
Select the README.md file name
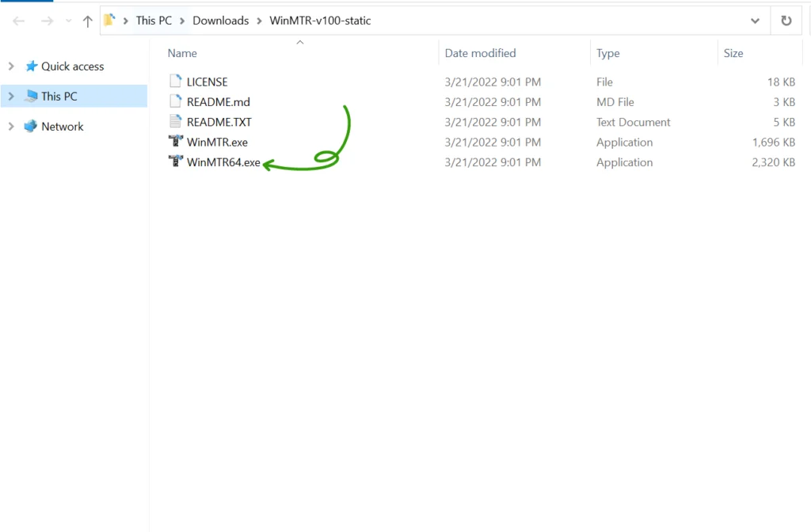219,102
